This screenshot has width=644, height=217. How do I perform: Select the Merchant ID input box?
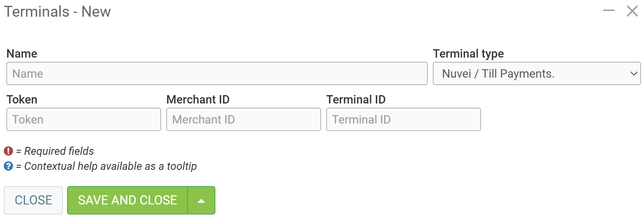243,119
